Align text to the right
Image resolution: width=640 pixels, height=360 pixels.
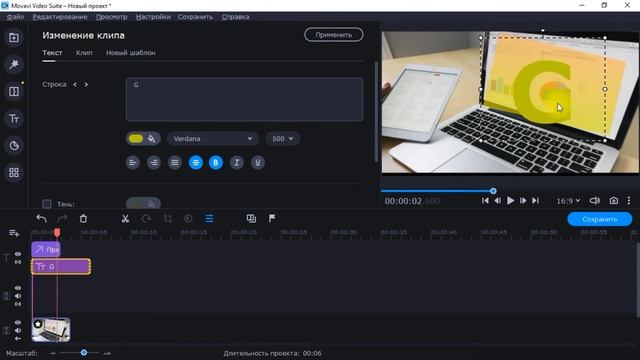tap(153, 163)
